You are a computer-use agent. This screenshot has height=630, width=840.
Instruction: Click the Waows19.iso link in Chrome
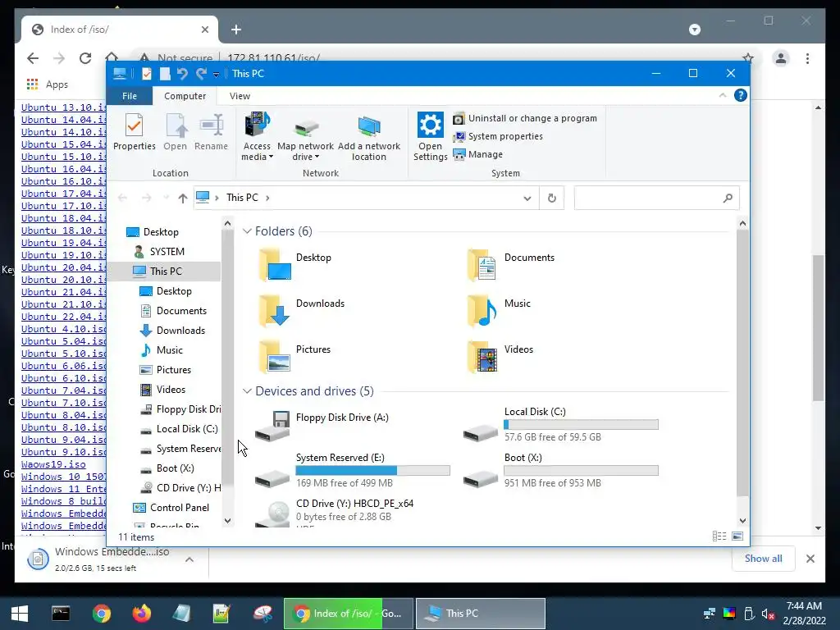coord(53,464)
